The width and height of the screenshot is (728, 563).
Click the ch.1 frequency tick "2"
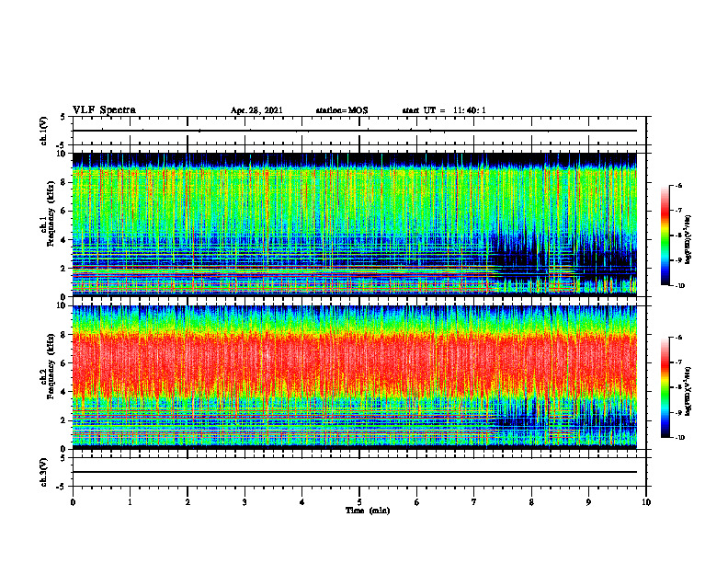coord(64,268)
